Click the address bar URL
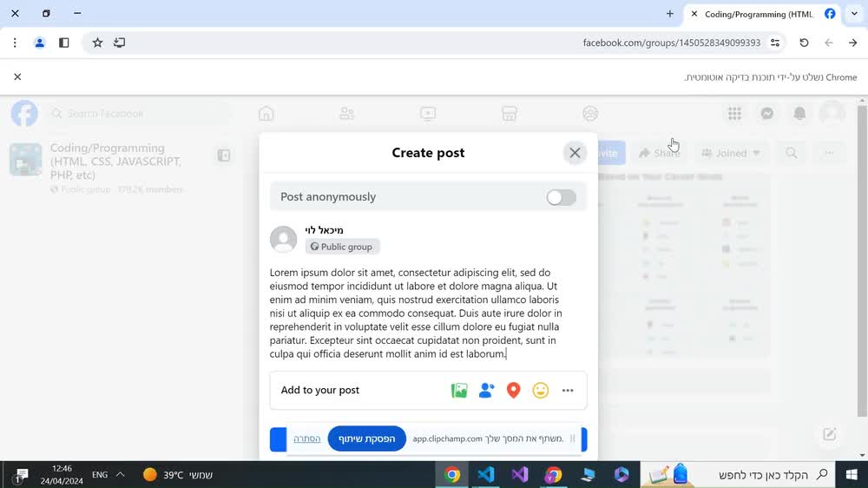The image size is (868, 488). (x=672, y=43)
